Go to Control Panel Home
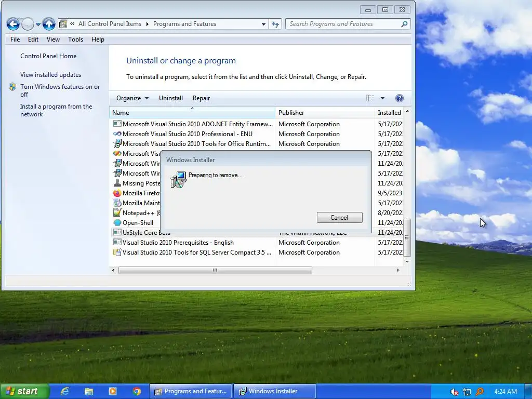Viewport: 532px width, 399px height. [x=48, y=56]
